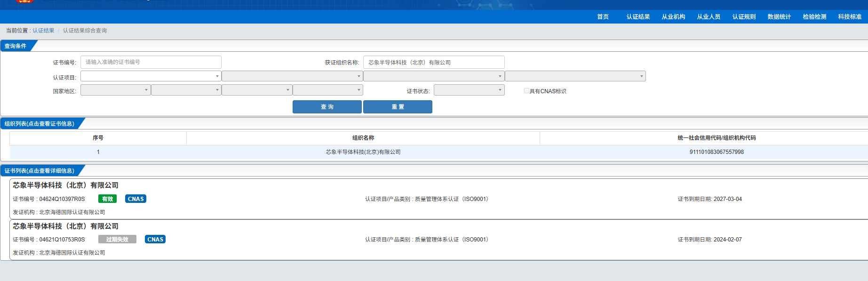Click the valid certificate's 质量管理体系认证 (ISO9001) text
This screenshot has width=868, height=281.
pyautogui.click(x=452, y=199)
